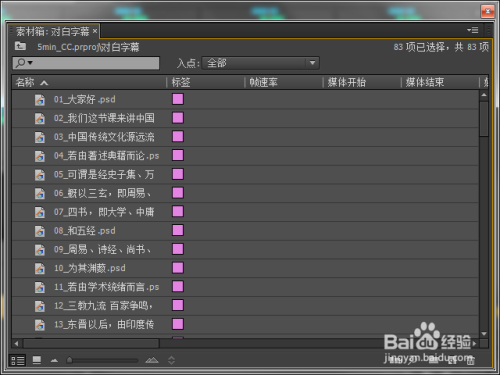Open the 入点 全部 dropdown

tap(260, 63)
